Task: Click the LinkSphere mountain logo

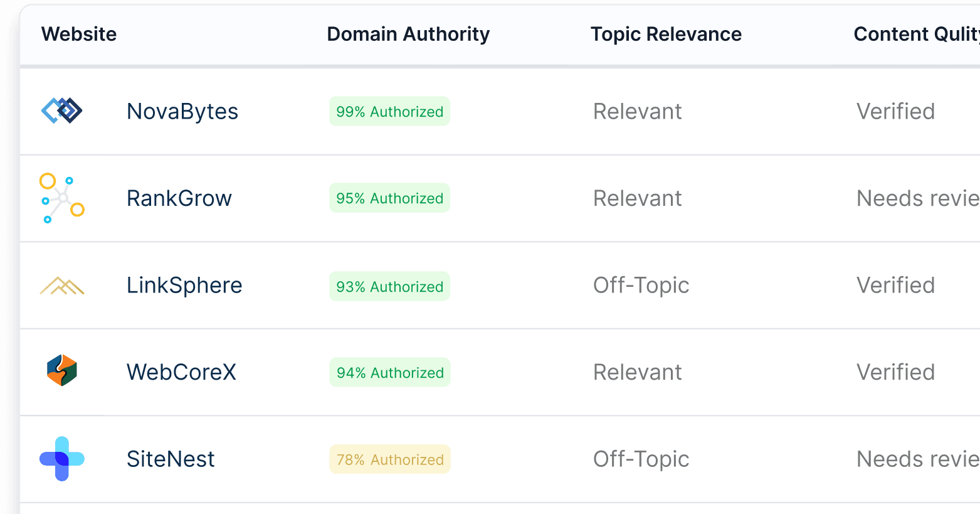Action: pos(61,285)
